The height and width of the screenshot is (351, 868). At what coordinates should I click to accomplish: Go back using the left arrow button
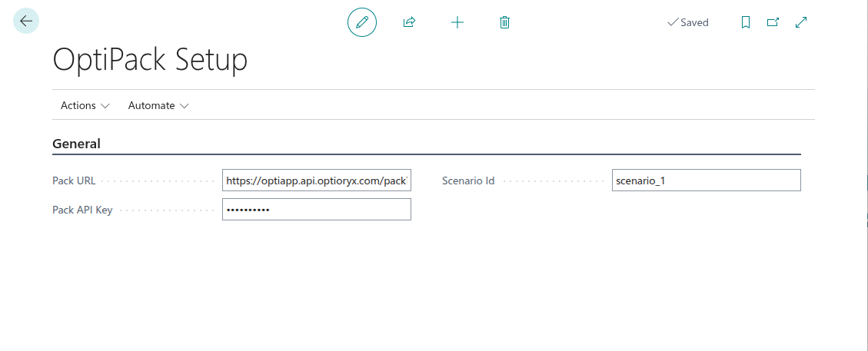26,22
